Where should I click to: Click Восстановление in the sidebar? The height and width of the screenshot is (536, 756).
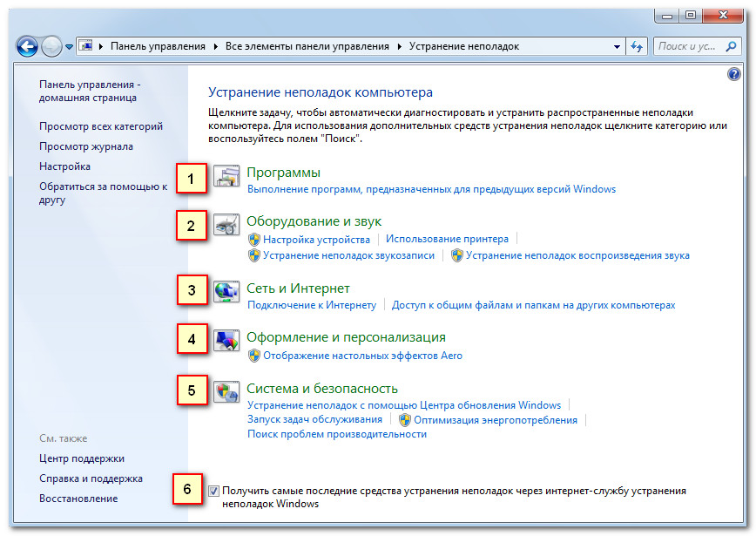[x=78, y=499]
